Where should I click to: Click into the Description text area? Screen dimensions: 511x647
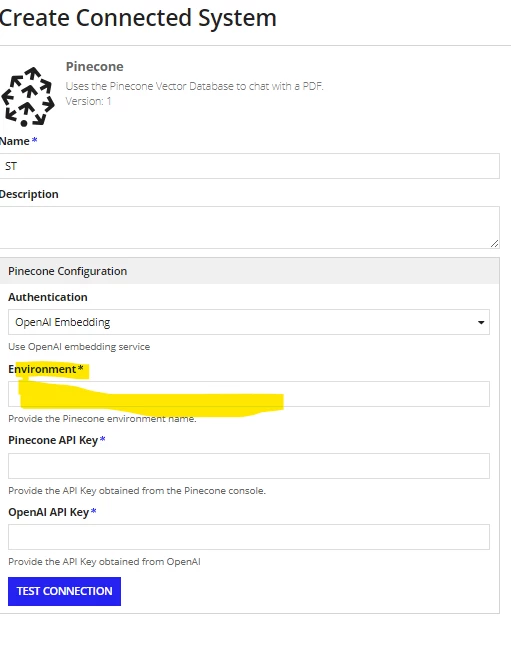[249, 227]
